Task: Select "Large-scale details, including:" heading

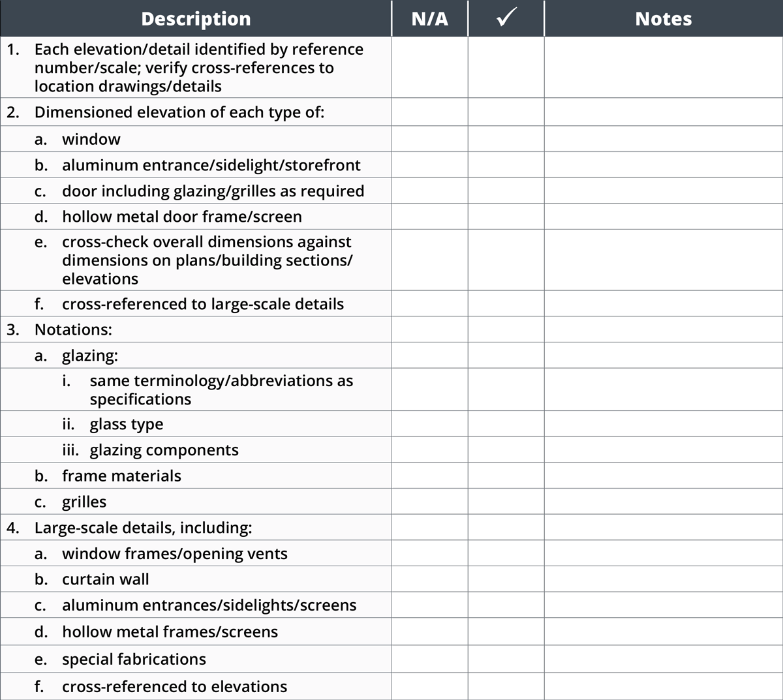Action: click(144, 528)
